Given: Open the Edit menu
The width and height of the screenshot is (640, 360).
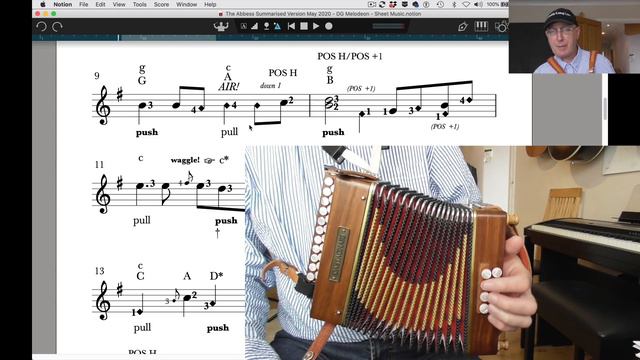Looking at the screenshot, I should point(100,4).
